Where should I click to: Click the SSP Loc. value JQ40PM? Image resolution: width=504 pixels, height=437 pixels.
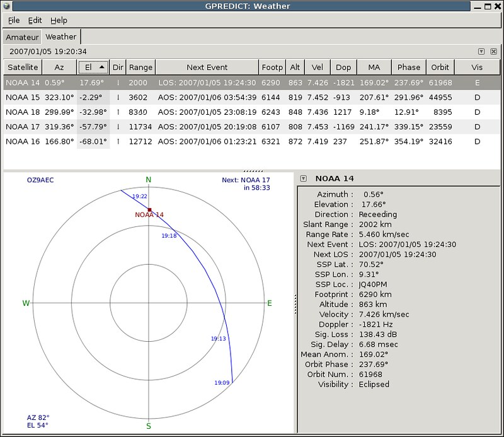pyautogui.click(x=373, y=284)
